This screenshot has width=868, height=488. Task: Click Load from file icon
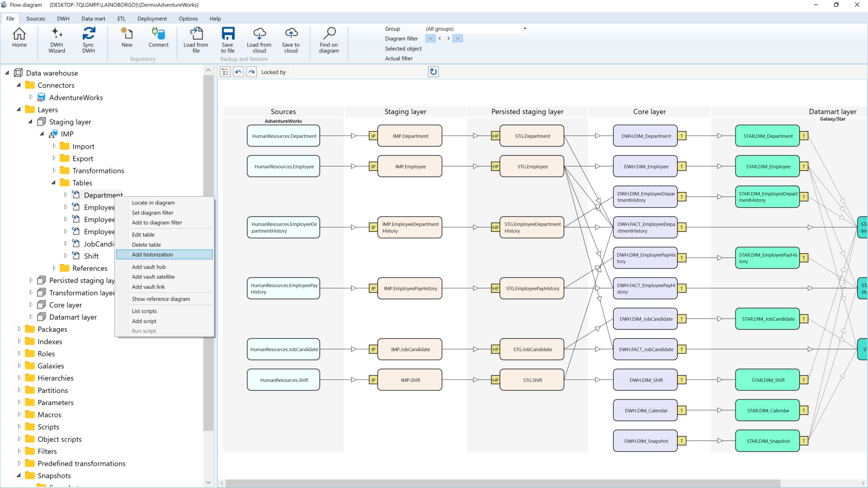tap(196, 40)
